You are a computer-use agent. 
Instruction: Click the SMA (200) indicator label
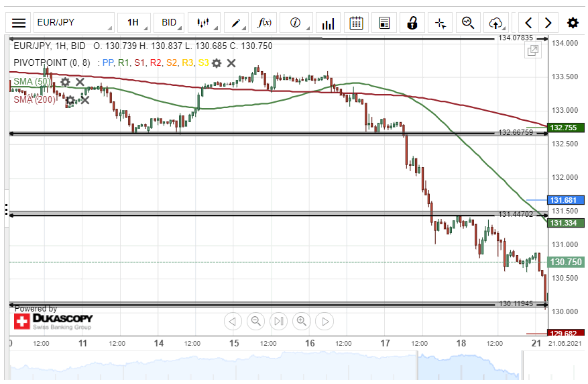(x=34, y=99)
